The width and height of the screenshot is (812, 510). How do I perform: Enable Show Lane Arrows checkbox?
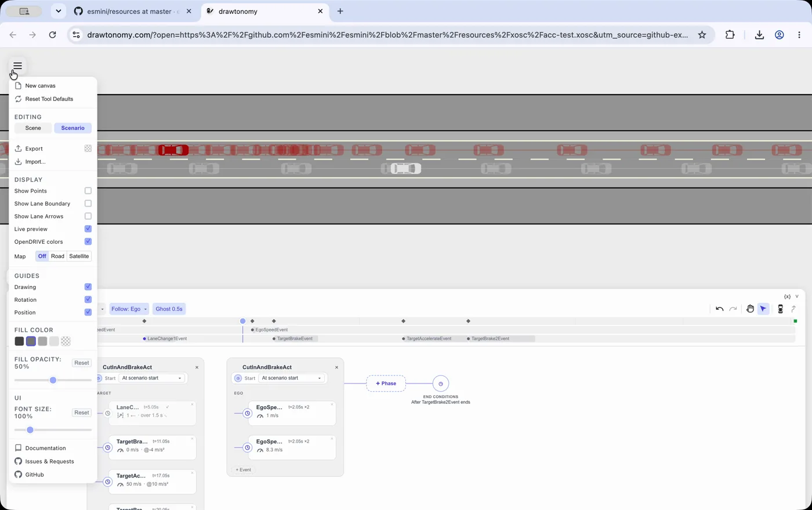pyautogui.click(x=88, y=216)
